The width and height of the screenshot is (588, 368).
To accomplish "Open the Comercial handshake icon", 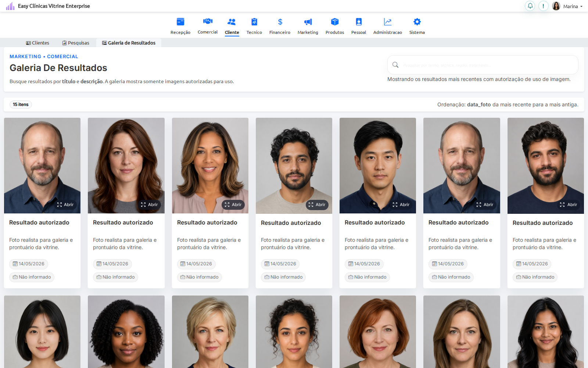I will coord(208,21).
